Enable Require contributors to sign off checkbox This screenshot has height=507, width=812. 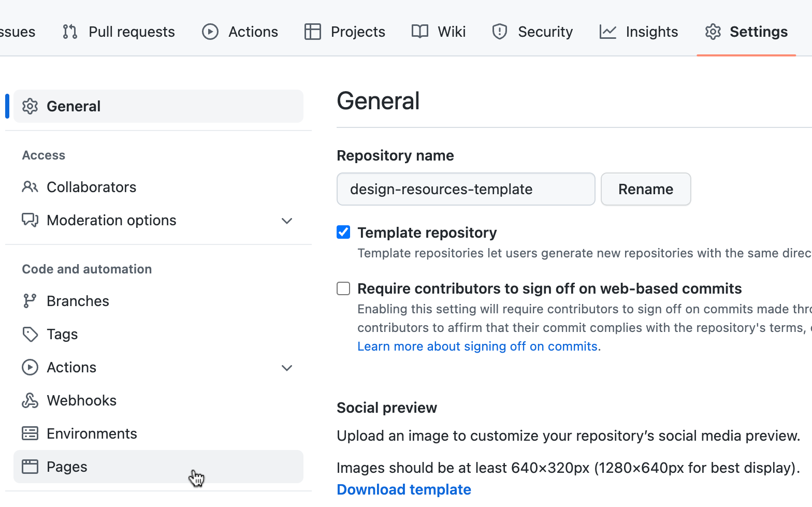[343, 288]
